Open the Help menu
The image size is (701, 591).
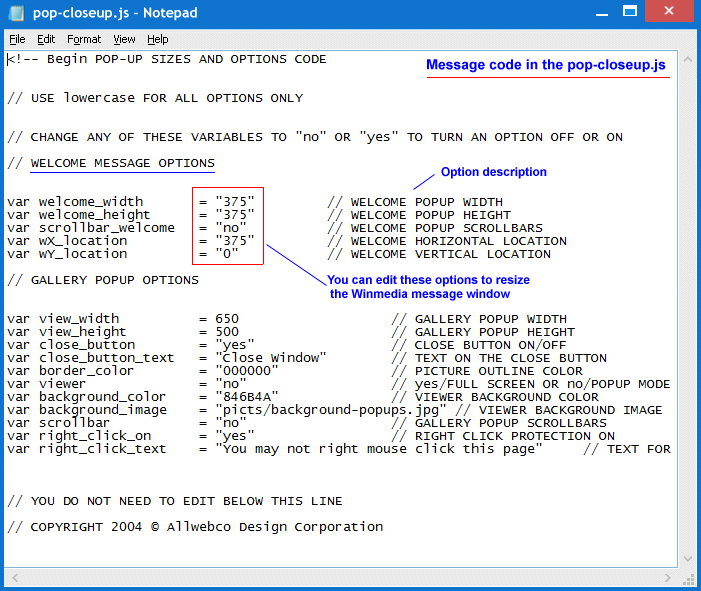coord(158,39)
